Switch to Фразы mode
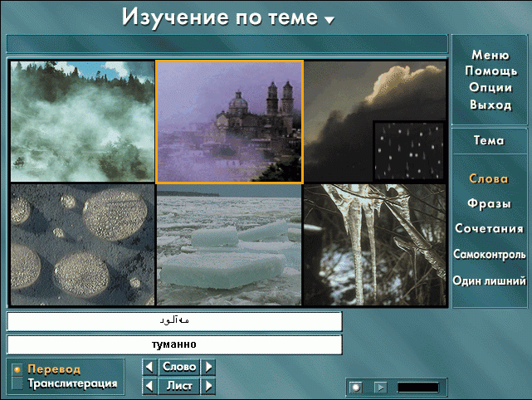Viewport: 532px width, 400px height. (489, 203)
